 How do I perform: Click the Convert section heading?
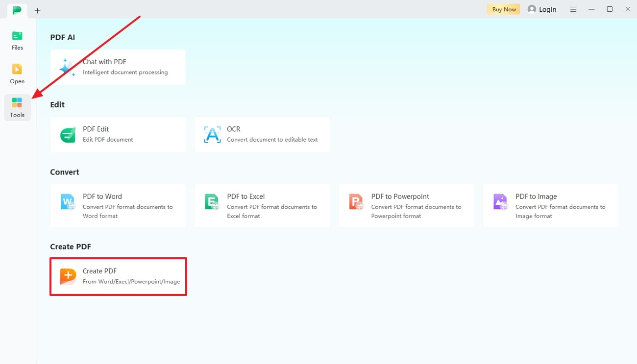pos(65,172)
